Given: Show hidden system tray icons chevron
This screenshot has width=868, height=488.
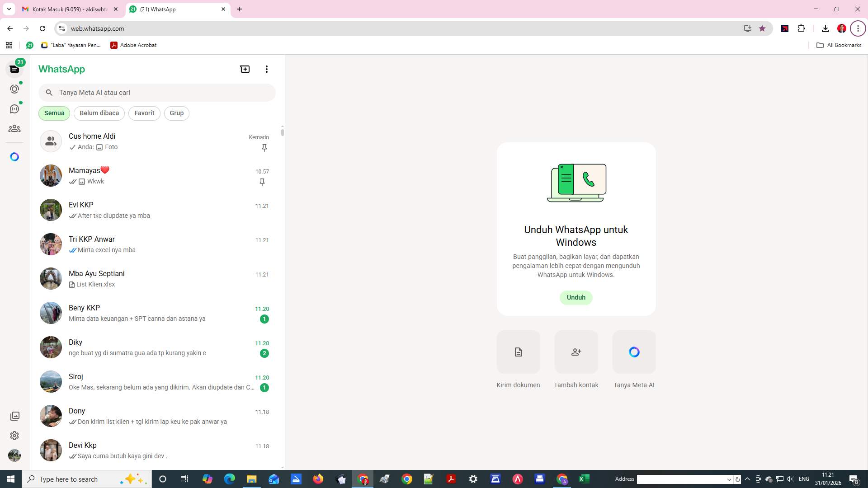Looking at the screenshot, I should 747,479.
